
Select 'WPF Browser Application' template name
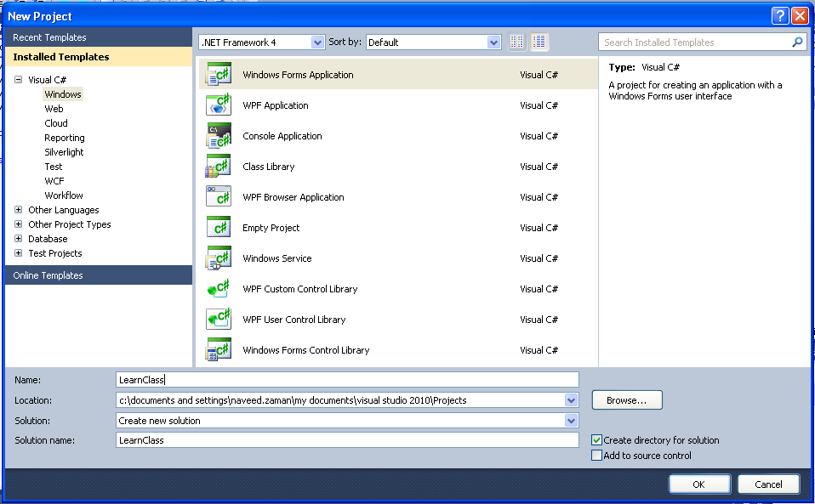(294, 197)
